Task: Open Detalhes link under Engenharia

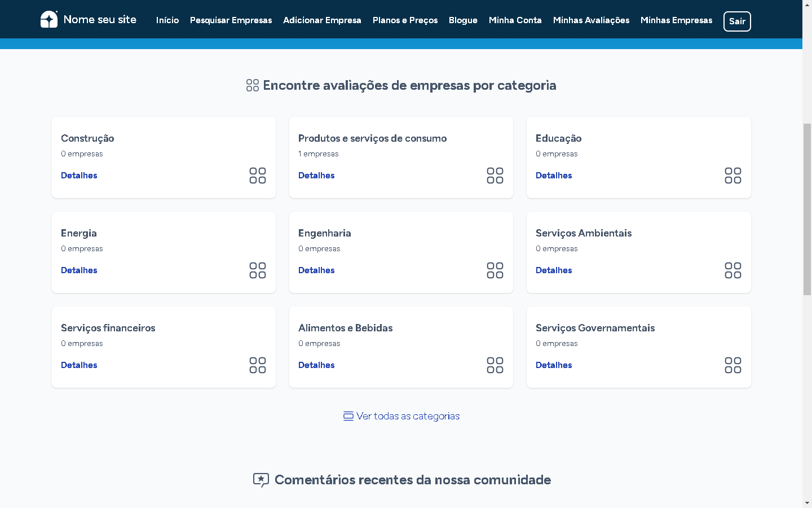Action: click(x=316, y=270)
